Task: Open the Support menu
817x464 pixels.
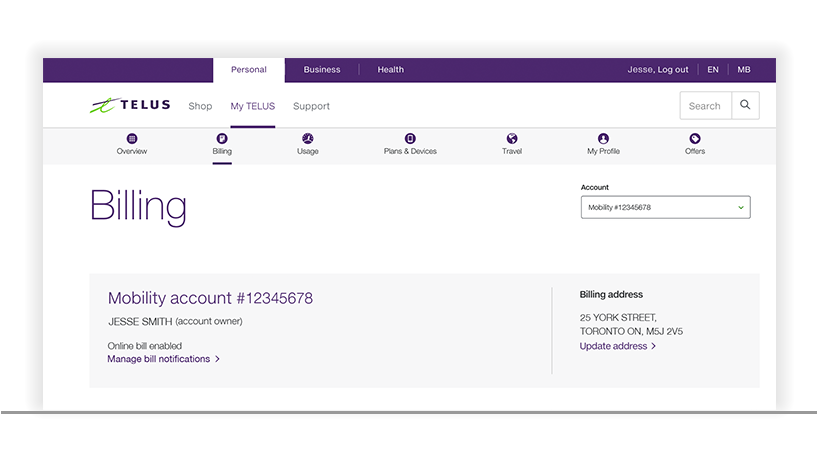Action: (x=311, y=106)
